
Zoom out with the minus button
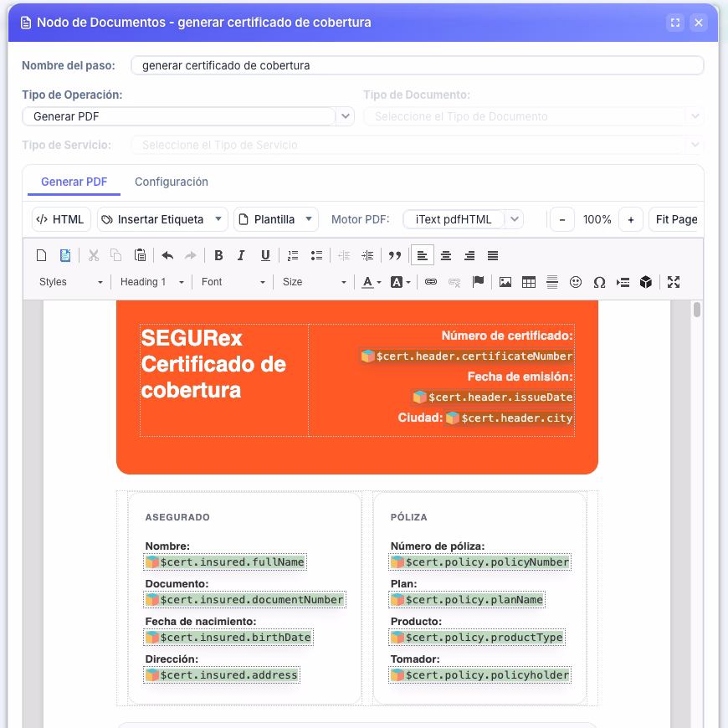click(x=562, y=219)
